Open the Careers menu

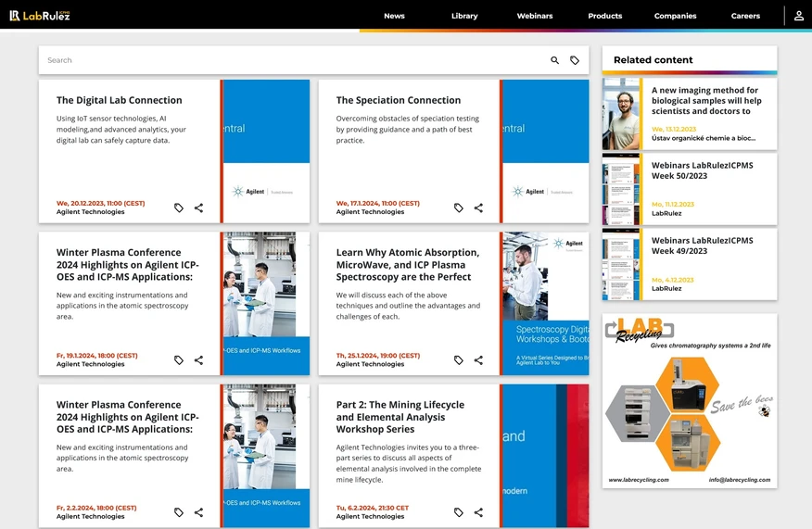(745, 16)
